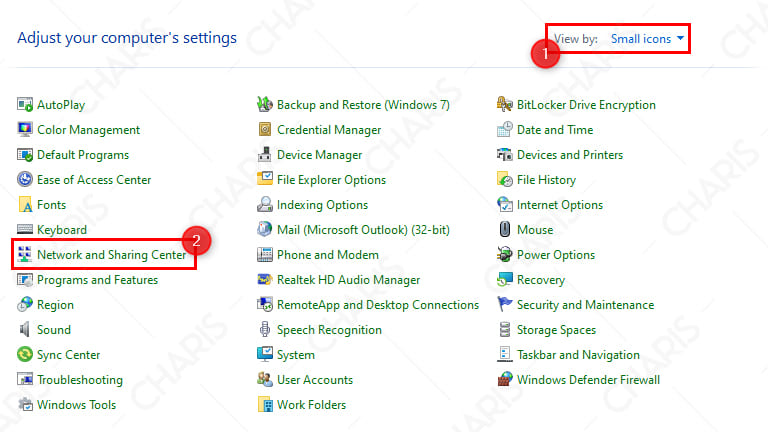Open the System link
This screenshot has height=432, width=768.
(296, 355)
